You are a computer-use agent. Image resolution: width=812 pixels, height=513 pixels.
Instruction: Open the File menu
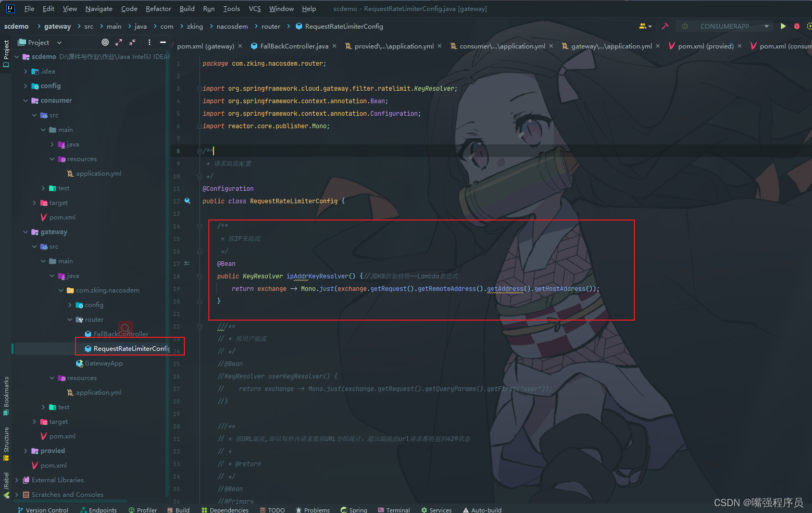(29, 8)
